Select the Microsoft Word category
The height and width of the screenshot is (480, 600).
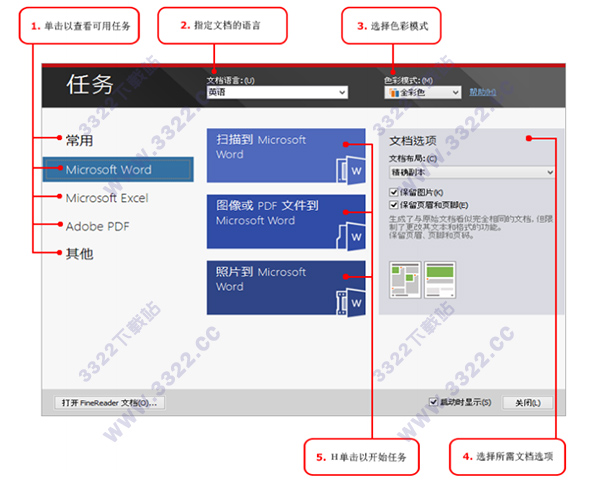click(118, 169)
